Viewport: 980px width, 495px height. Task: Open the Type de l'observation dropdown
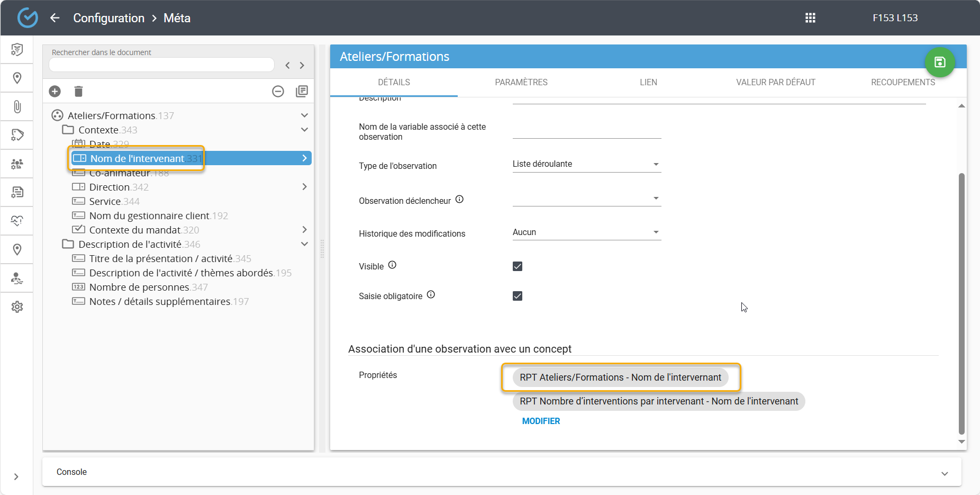coord(586,164)
